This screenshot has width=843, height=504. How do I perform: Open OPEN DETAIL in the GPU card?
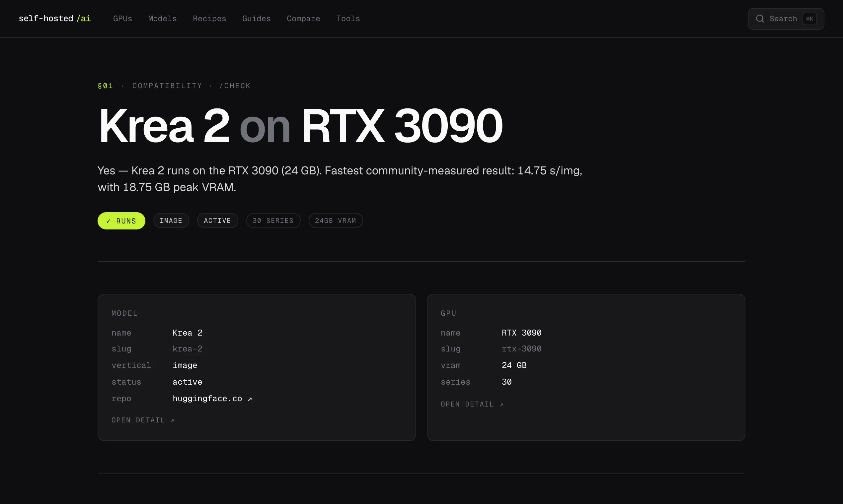tap(472, 404)
